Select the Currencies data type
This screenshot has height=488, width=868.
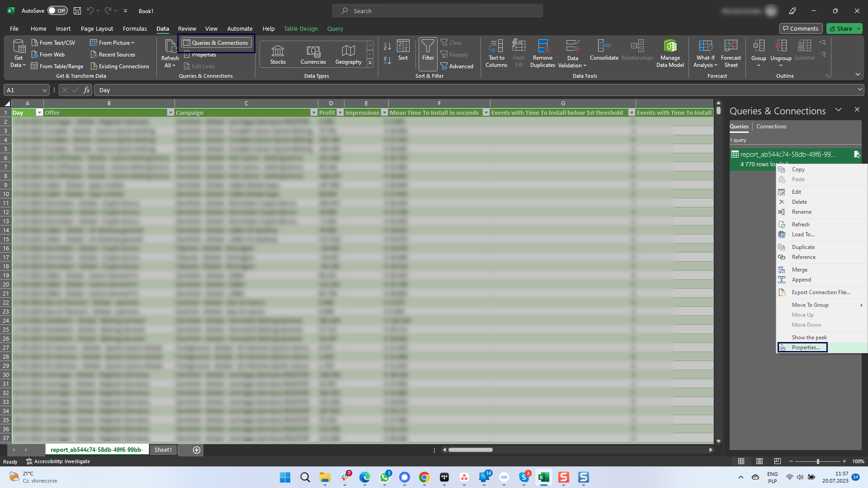coord(313,53)
